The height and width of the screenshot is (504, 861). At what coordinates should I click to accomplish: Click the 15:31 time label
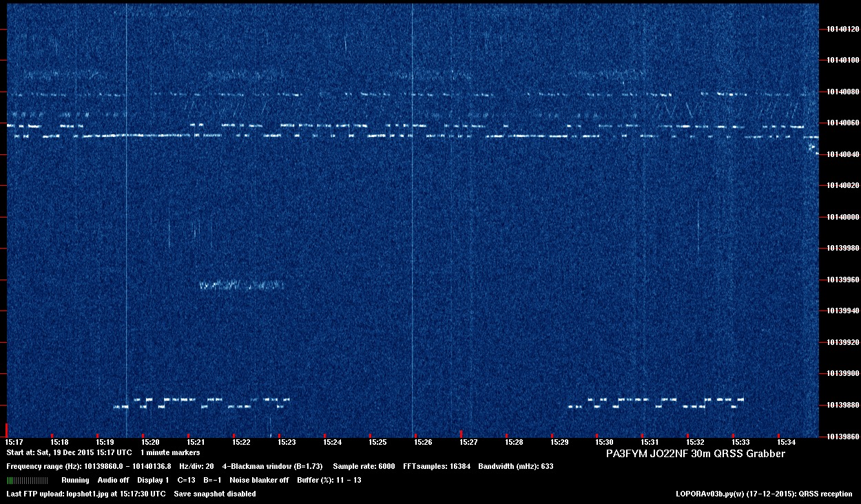pos(650,442)
